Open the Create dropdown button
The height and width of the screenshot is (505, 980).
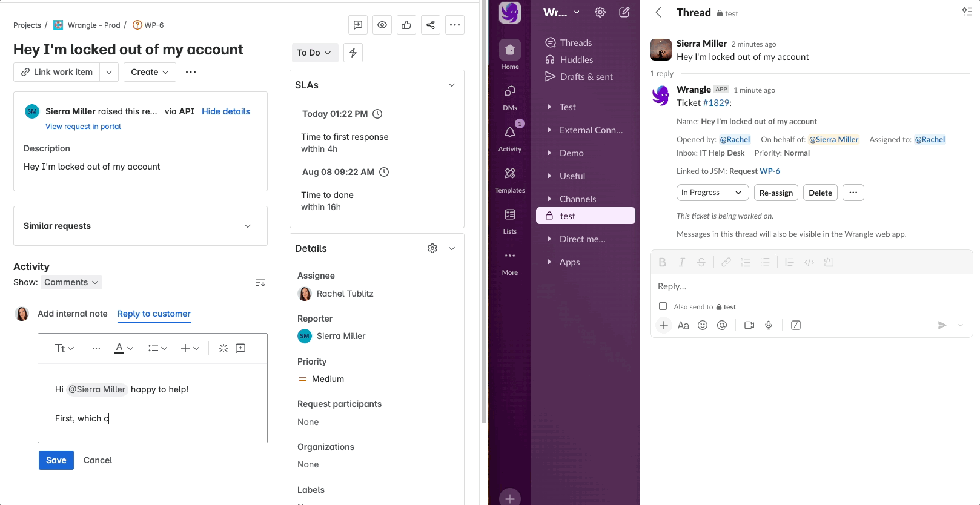[150, 72]
